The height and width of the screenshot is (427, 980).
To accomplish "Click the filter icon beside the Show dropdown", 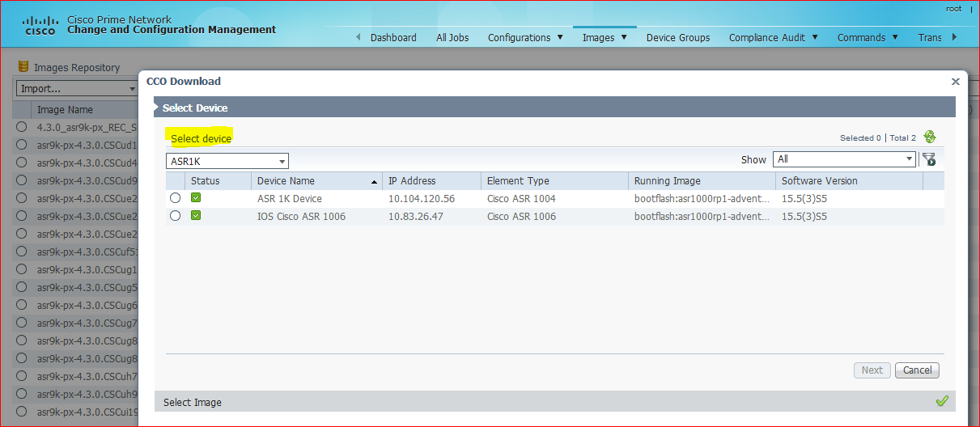I will coord(929,159).
